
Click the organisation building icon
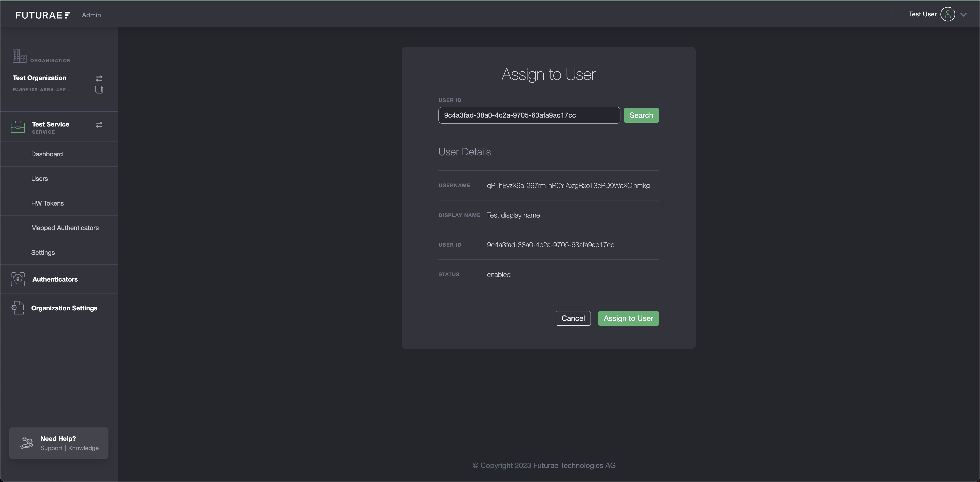coord(19,56)
